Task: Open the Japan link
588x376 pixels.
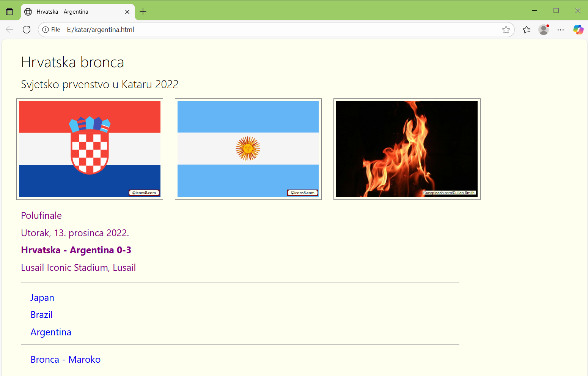Action: pos(42,298)
